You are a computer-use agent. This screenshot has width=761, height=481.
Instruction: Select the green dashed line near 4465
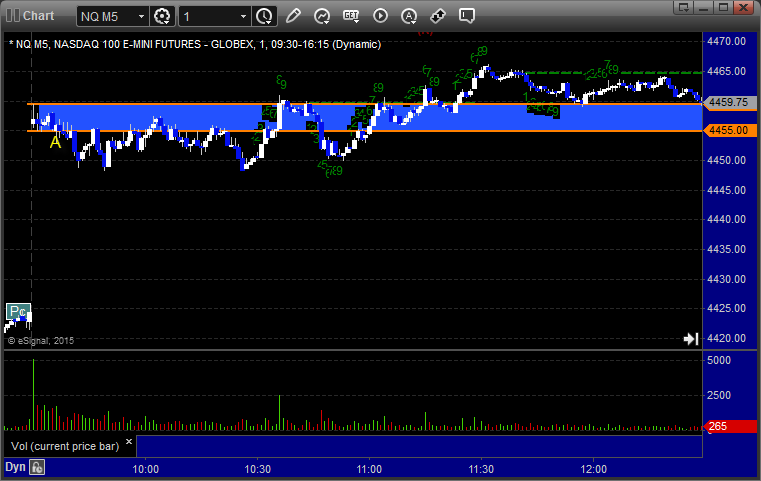pyautogui.click(x=614, y=73)
